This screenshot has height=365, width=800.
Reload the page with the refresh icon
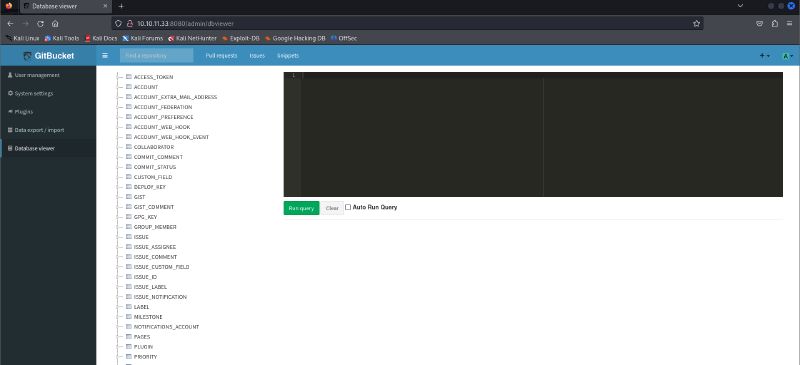[x=40, y=23]
